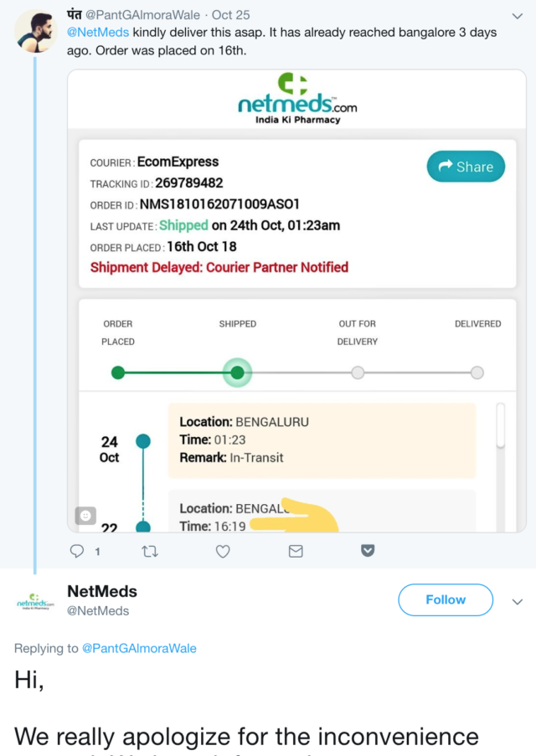The width and height of the screenshot is (536, 756).
Task: Click the Delivered progress node
Action: coord(477,373)
